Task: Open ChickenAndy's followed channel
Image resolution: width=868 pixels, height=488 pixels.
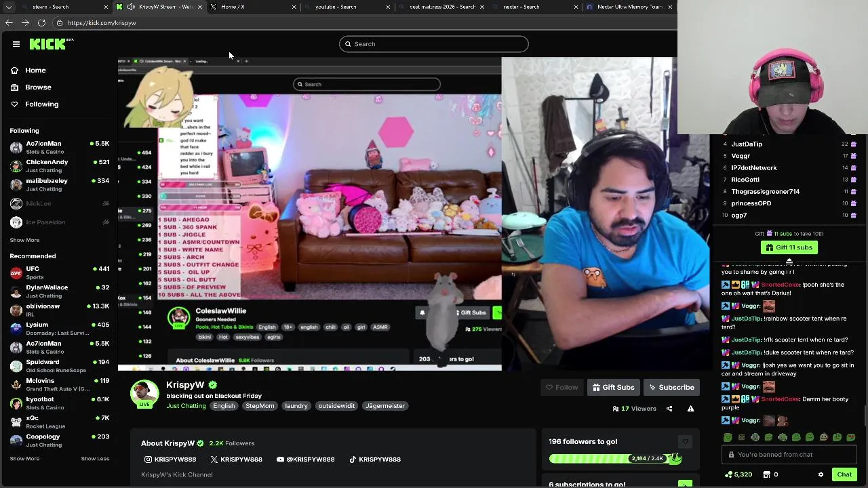Action: coord(59,165)
